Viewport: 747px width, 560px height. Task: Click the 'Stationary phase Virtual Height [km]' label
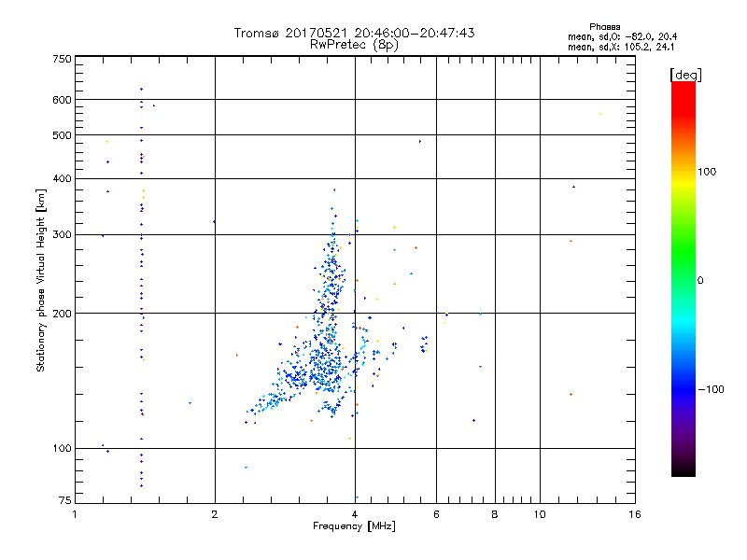point(41,280)
